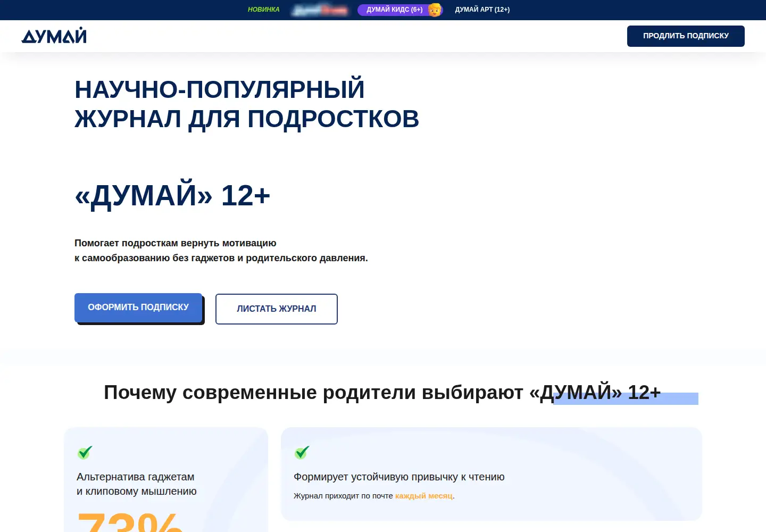
Task: Click the heading "Почему современные родители выбирают"
Action: pyautogui.click(x=382, y=393)
